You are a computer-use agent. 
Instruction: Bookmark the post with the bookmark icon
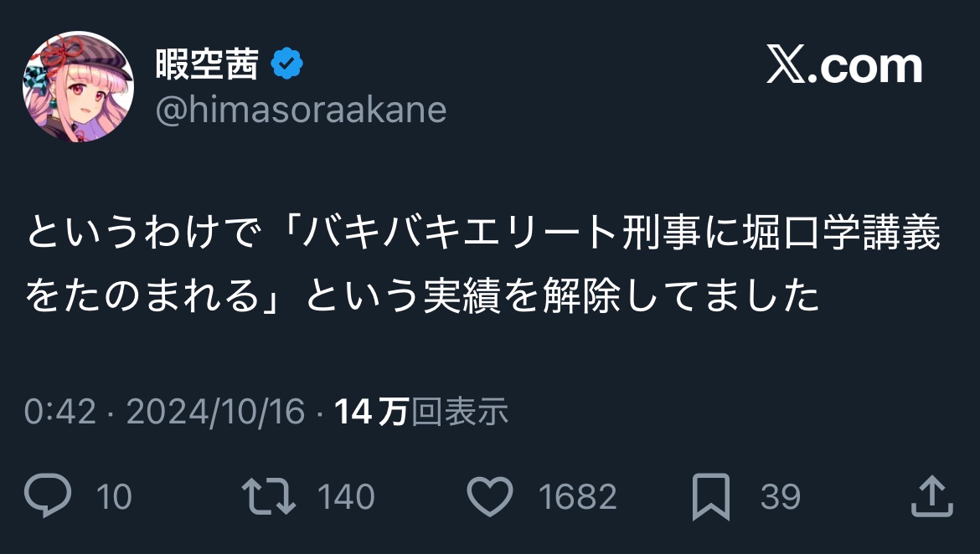click(711, 497)
